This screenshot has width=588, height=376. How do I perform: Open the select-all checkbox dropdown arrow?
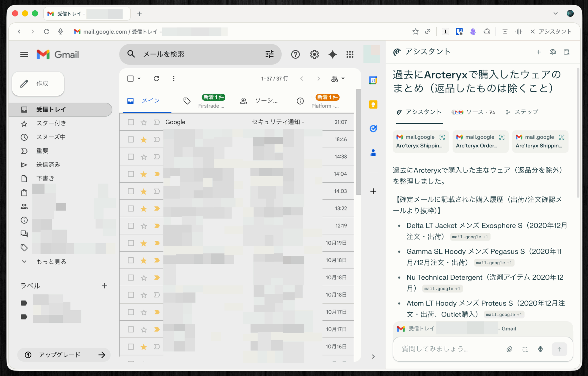(x=139, y=79)
